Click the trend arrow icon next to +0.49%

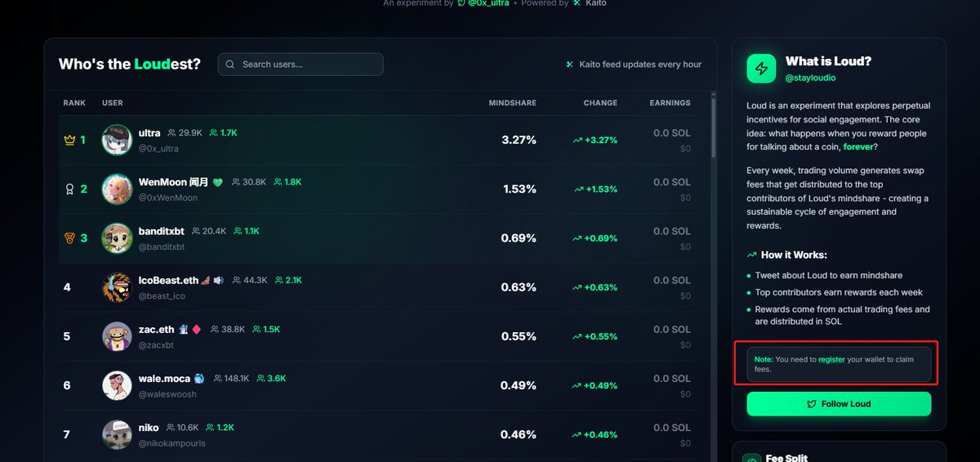[x=577, y=385]
